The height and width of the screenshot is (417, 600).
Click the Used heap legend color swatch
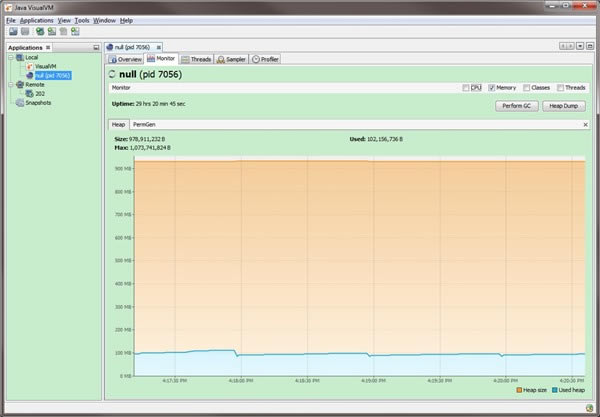(554, 390)
